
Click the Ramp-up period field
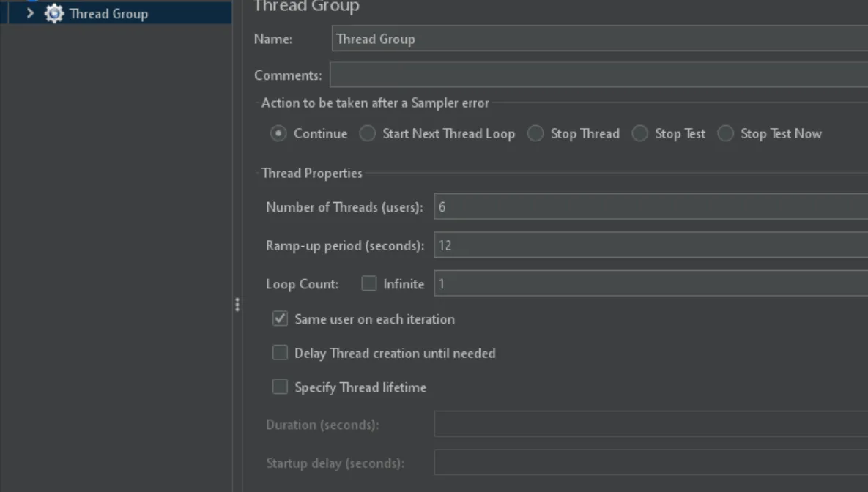point(650,246)
